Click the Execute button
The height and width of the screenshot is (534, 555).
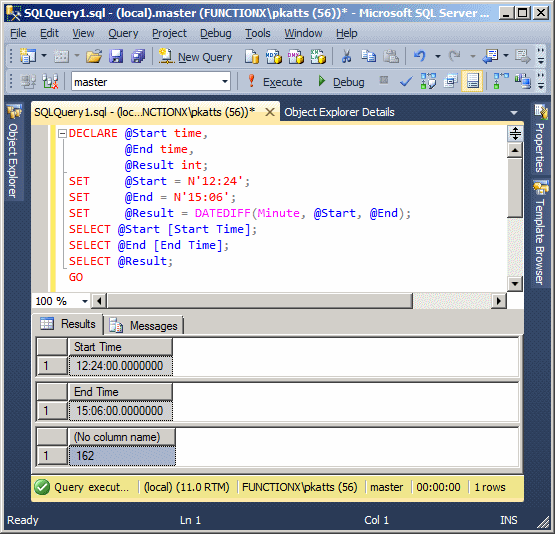275,82
